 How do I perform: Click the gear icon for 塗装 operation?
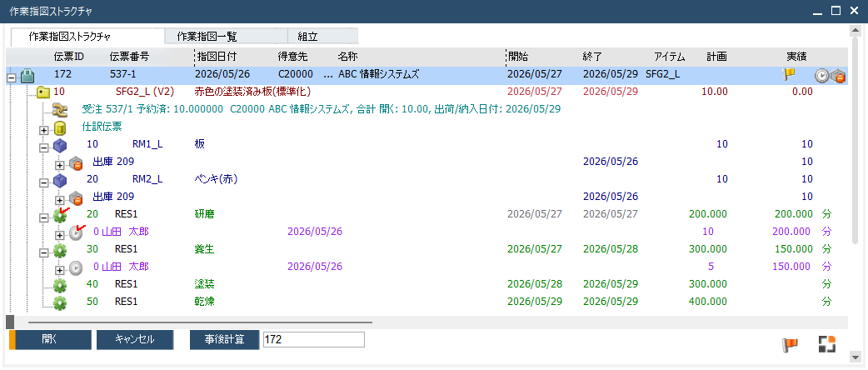pyautogui.click(x=60, y=285)
